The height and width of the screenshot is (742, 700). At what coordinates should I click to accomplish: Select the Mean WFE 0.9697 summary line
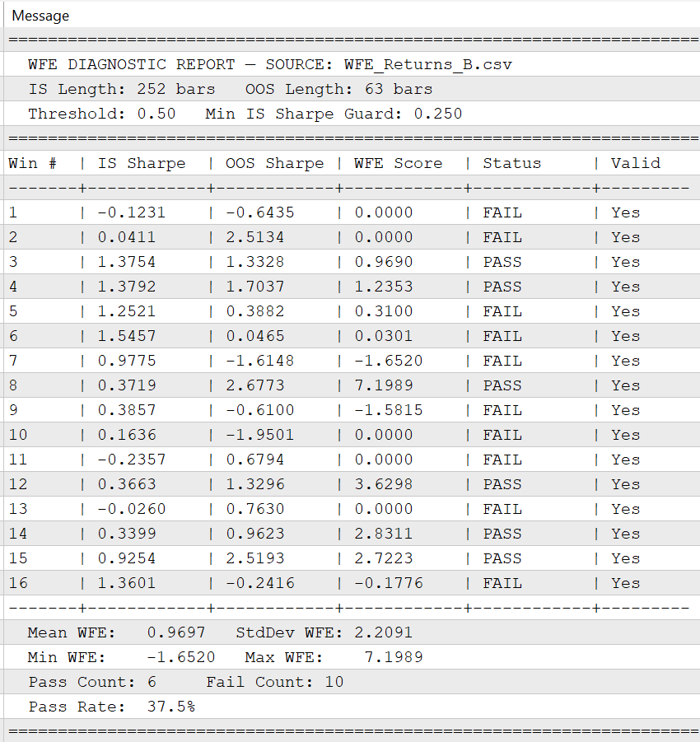click(x=352, y=632)
